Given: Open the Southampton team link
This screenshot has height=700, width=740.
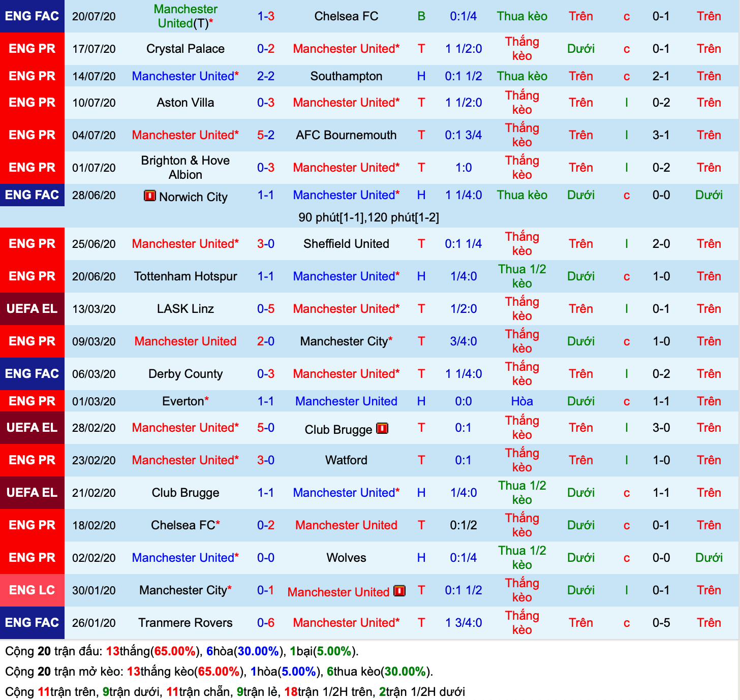Looking at the screenshot, I should pyautogui.click(x=346, y=76).
